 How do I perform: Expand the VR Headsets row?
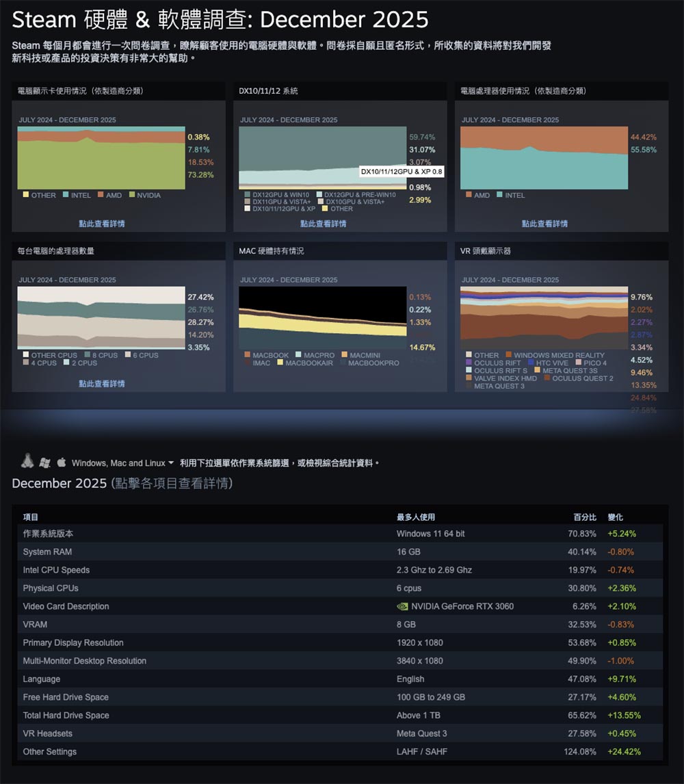coord(47,733)
